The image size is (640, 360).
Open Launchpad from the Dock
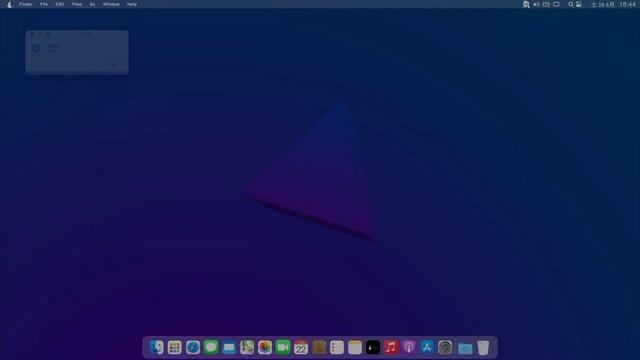175,347
